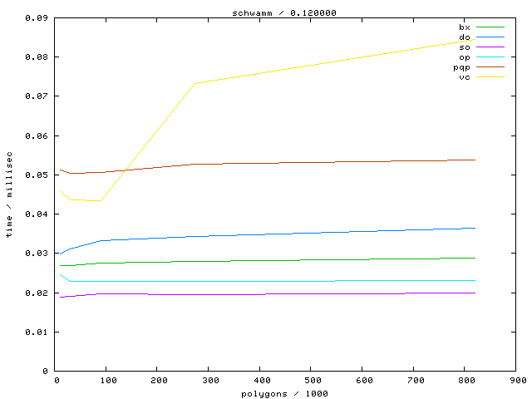The image size is (532, 399).
Task: Select the "bx" legend label
Action: [465, 27]
